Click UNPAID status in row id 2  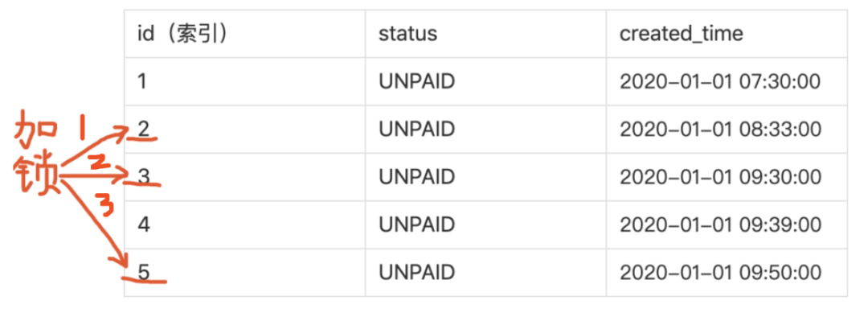(416, 129)
